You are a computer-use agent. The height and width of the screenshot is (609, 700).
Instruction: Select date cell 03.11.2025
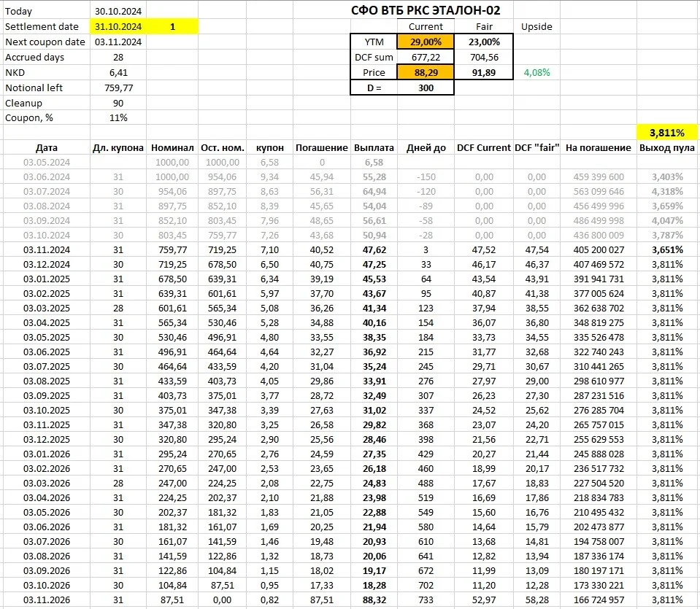47,424
